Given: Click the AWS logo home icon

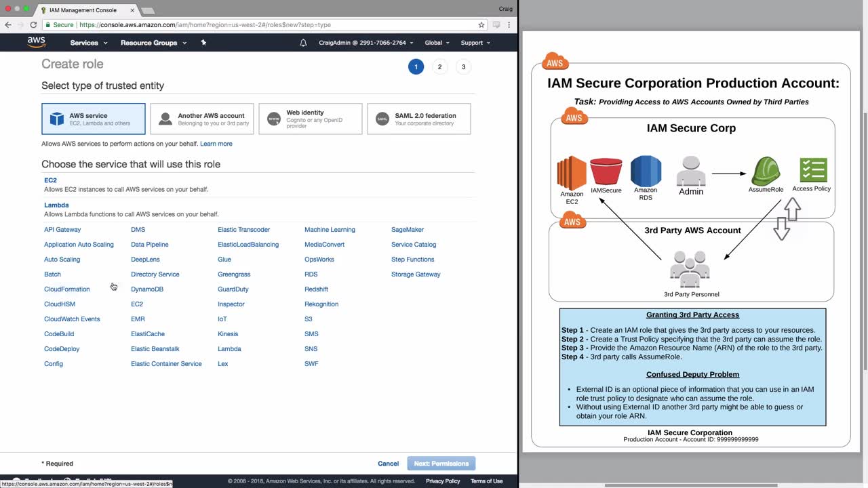Looking at the screenshot, I should (x=37, y=42).
